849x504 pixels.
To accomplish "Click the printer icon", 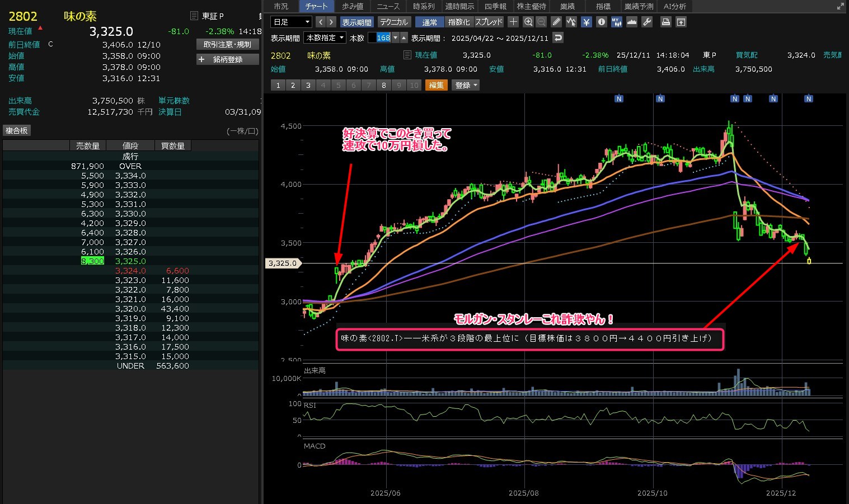I will click(x=665, y=22).
